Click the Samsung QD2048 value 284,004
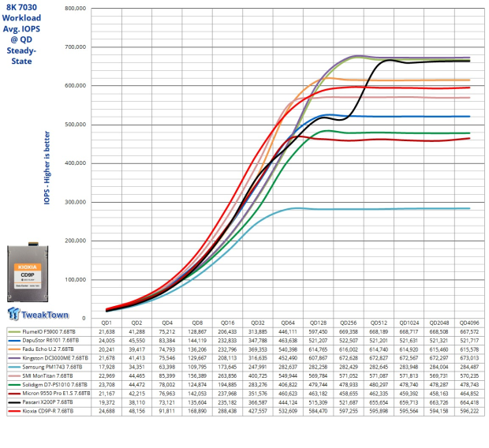The image size is (489, 448). tap(439, 368)
